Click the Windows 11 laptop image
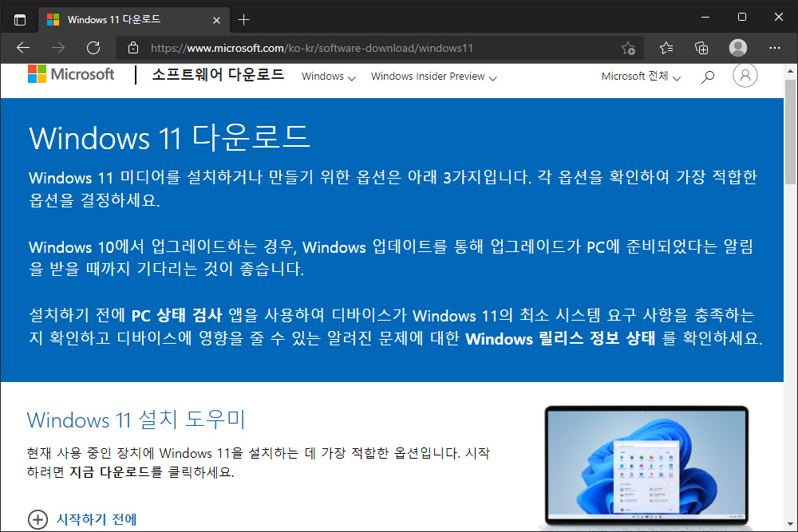Image resolution: width=798 pixels, height=532 pixels. pos(646,466)
